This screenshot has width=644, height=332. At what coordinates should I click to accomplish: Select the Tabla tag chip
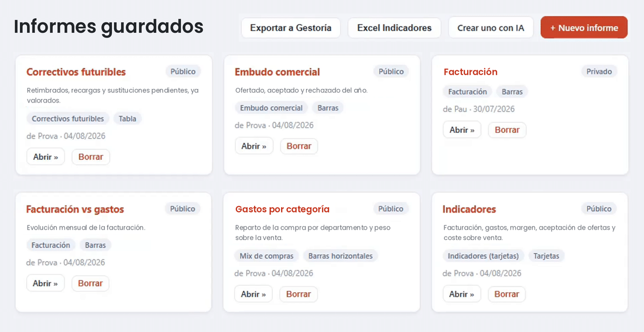coord(128,119)
